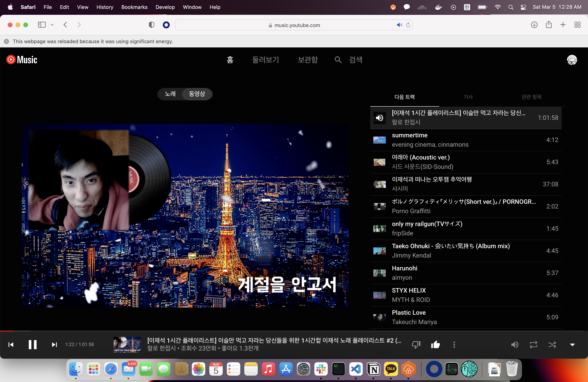The height and width of the screenshot is (382, 588).
Task: Click the thumbs down dislike icon
Action: coord(416,344)
